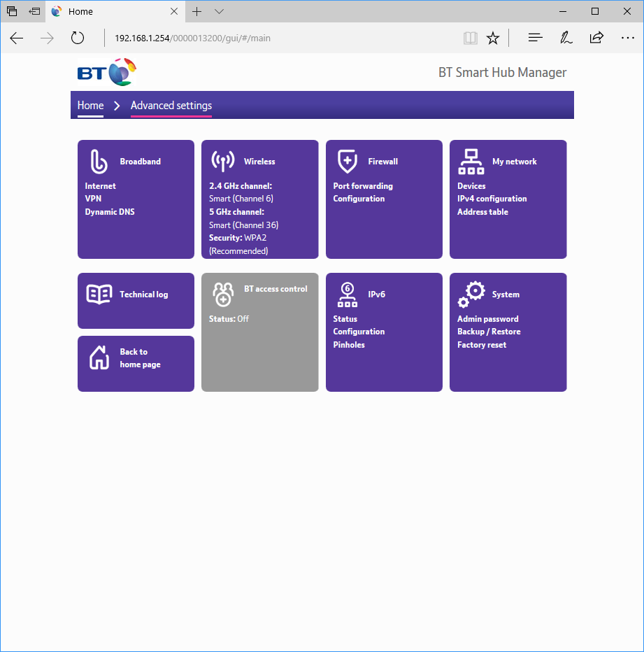Refresh the page
Viewport: 644px width, 652px height.
(78, 38)
